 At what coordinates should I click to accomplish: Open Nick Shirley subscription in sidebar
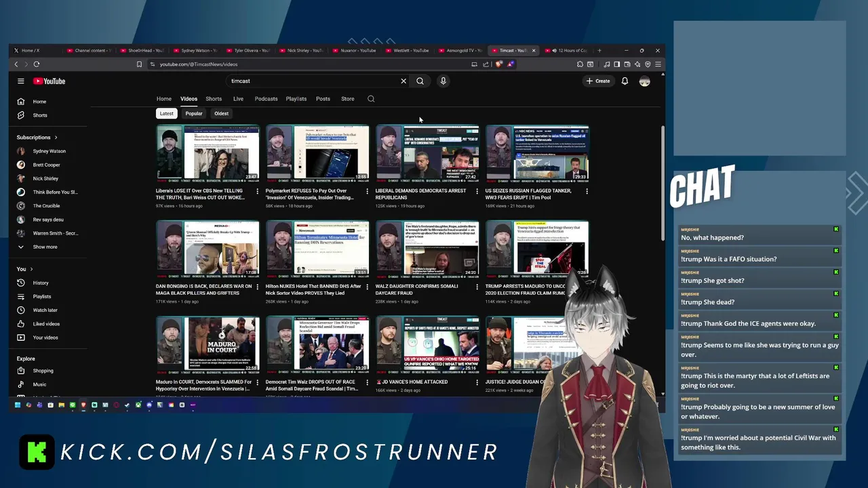pos(51,178)
